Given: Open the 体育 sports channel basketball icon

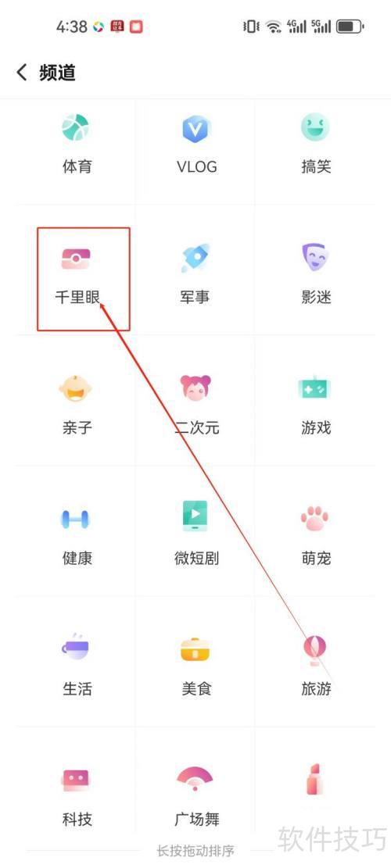Looking at the screenshot, I should tap(75, 128).
